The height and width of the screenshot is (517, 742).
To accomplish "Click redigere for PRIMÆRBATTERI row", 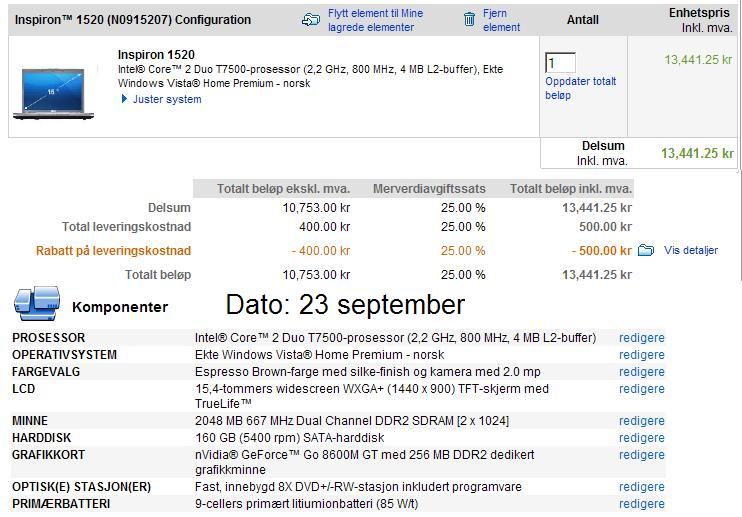I will (x=642, y=504).
